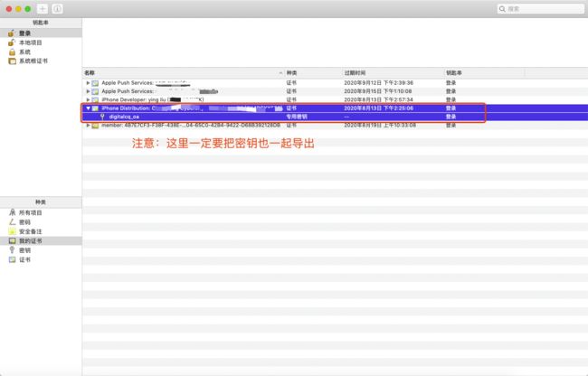Click certificate icon of member: 487E7CF3 row
Screen dimensions: 588x376
coord(95,125)
